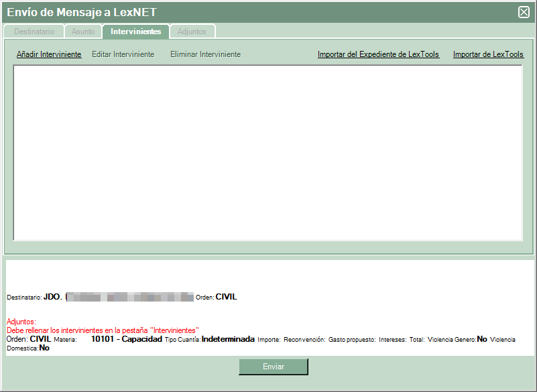Select the Intervinientes tab
This screenshot has width=537, height=392.
(x=135, y=31)
